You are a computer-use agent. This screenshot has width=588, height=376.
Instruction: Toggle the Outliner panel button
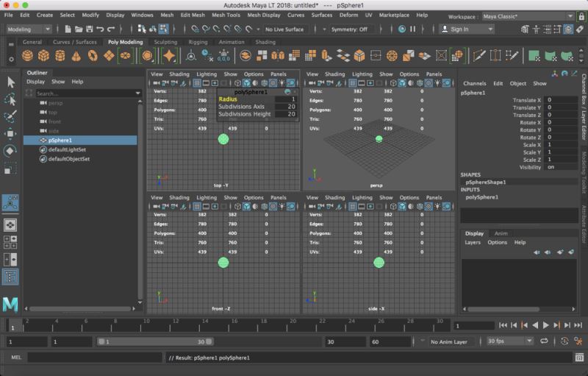pos(10,277)
